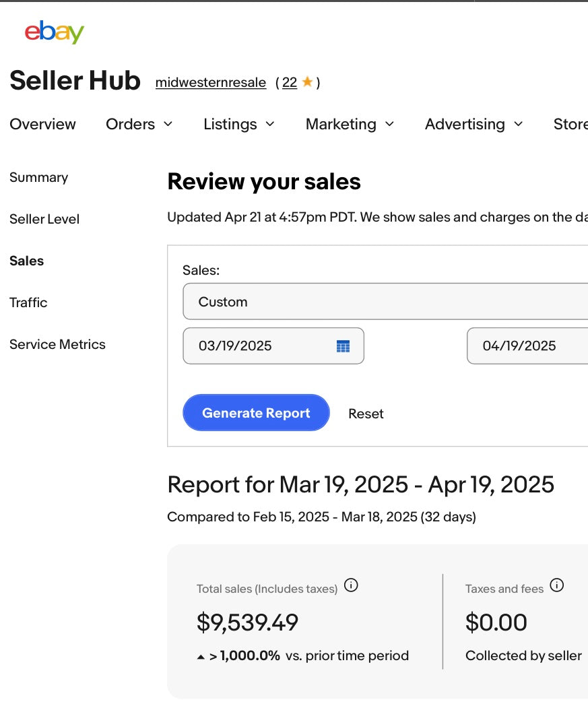Open Traffic in the sidebar
This screenshot has width=588, height=708.
[28, 302]
